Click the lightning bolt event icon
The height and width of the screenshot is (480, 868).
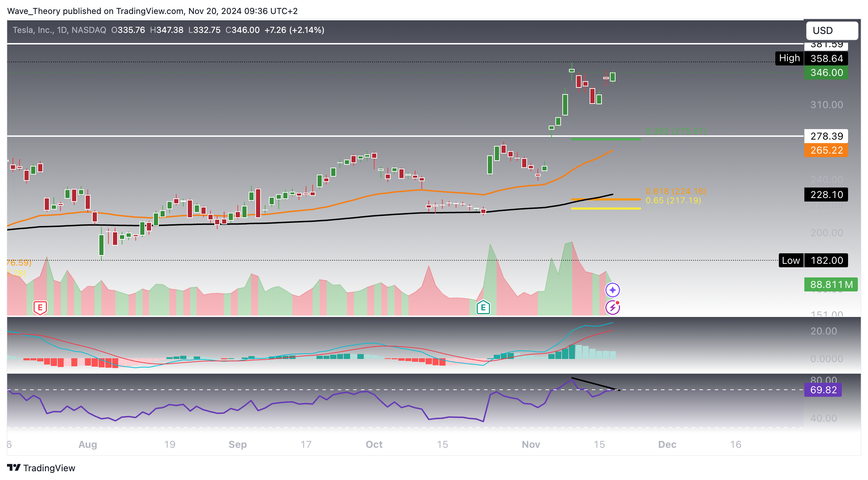point(612,308)
